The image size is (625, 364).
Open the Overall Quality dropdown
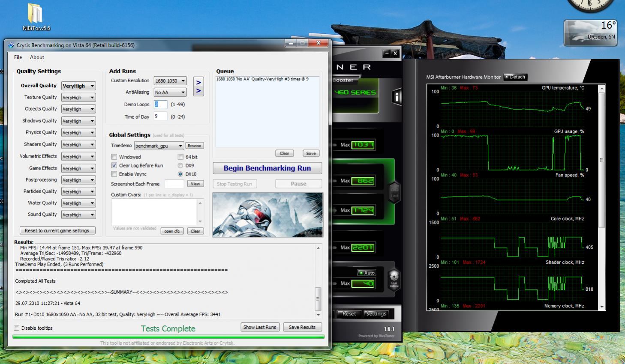click(x=78, y=86)
